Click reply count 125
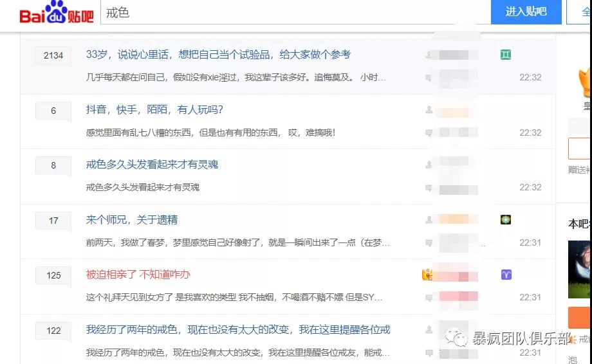Viewport: 592px width, 364px height. [x=53, y=275]
